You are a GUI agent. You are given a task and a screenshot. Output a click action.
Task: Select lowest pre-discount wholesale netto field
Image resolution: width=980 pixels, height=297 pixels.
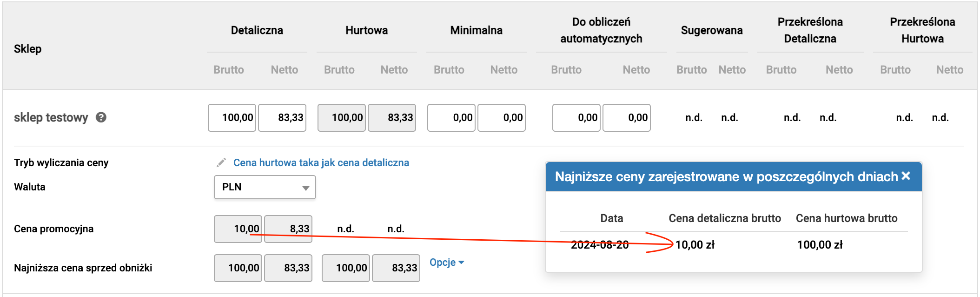[x=396, y=268]
